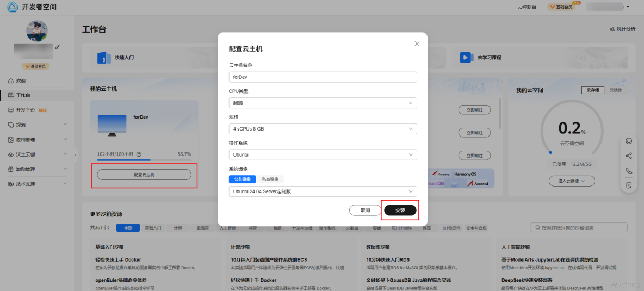Open DeepSeek快速安装部署 sandbox

coord(526,280)
